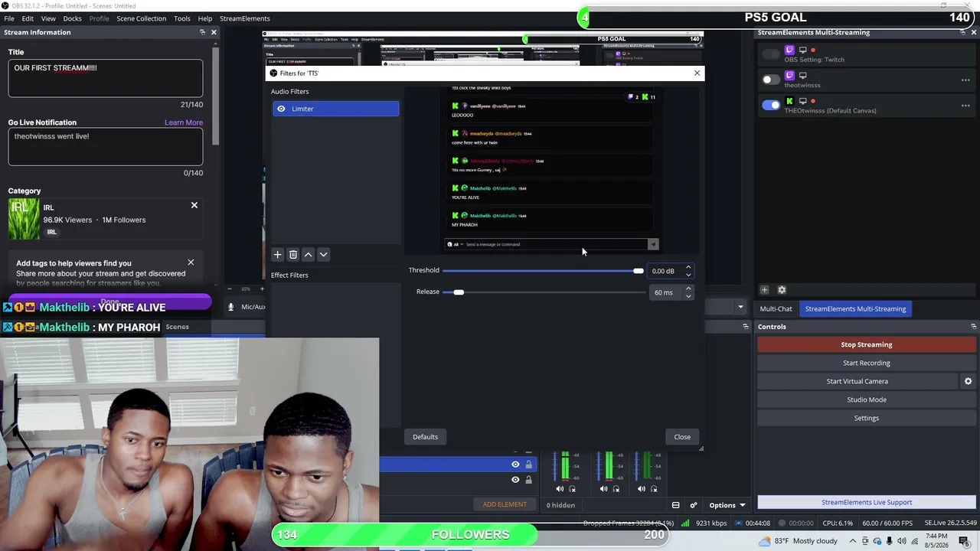Click the Defaults button in Filters dialog
980x551 pixels.
(425, 437)
